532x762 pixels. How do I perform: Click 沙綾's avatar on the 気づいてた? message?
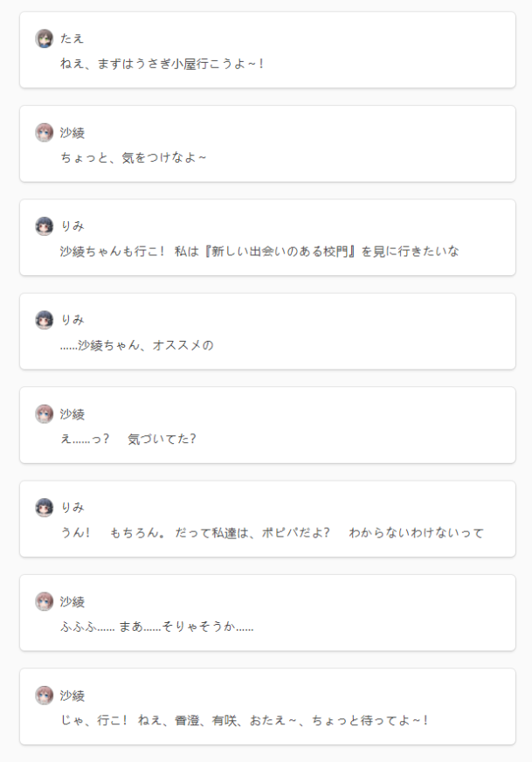(x=45, y=413)
